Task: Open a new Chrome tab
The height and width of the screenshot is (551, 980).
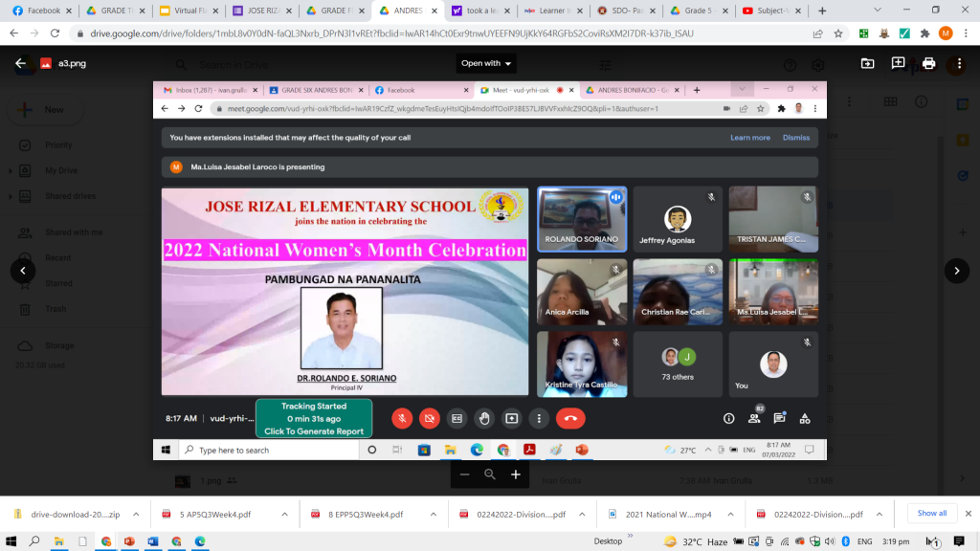Action: coord(822,11)
